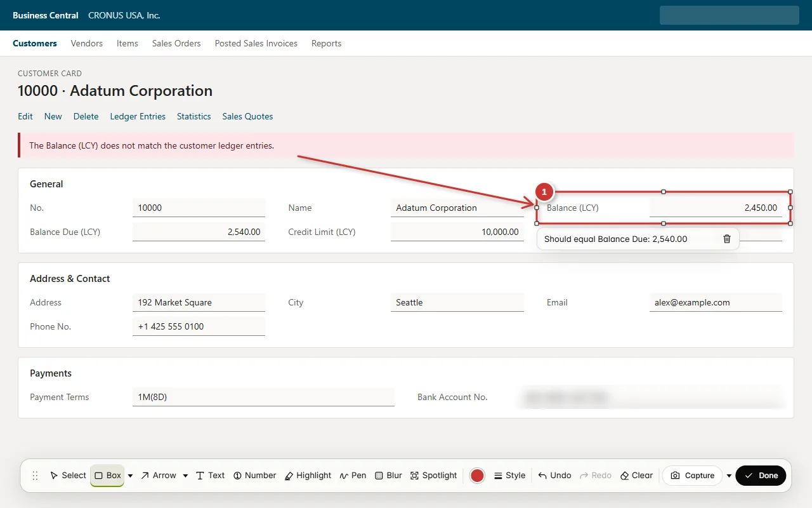Choose the Pen drawing tool
Image resolution: width=812 pixels, height=508 pixels.
point(353,476)
